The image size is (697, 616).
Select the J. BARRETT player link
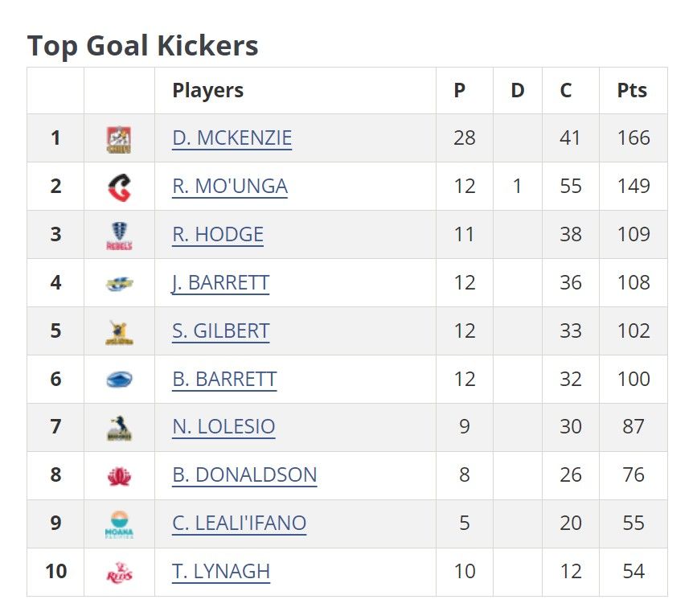[x=220, y=283]
